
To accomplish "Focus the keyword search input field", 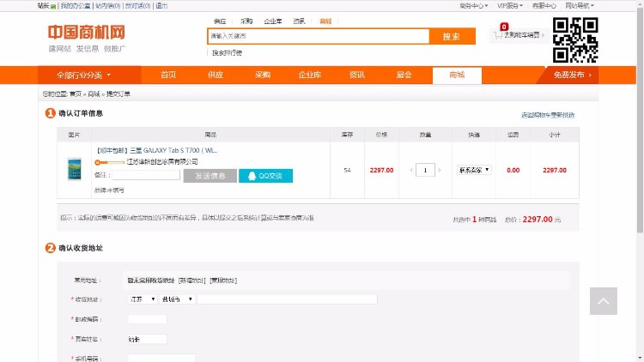I will [x=319, y=36].
